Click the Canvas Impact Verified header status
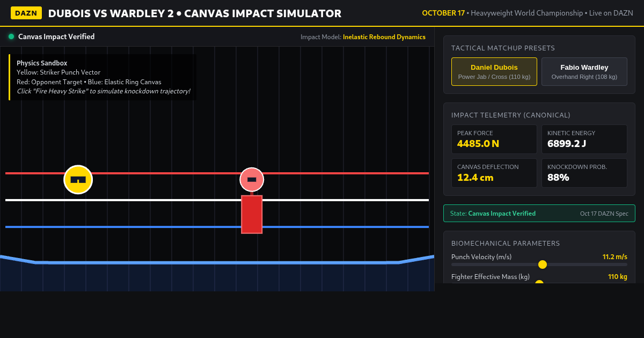The image size is (644, 338). pos(56,36)
